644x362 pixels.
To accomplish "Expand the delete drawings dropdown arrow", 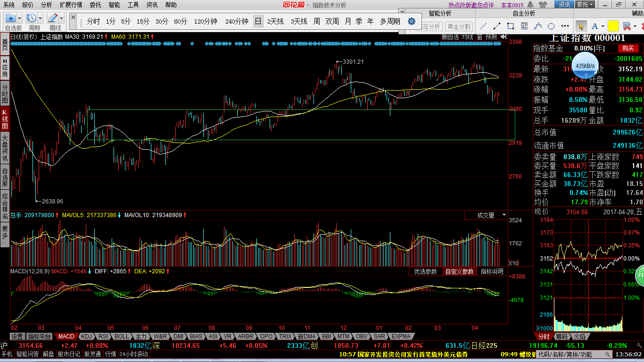I will 635,26.
